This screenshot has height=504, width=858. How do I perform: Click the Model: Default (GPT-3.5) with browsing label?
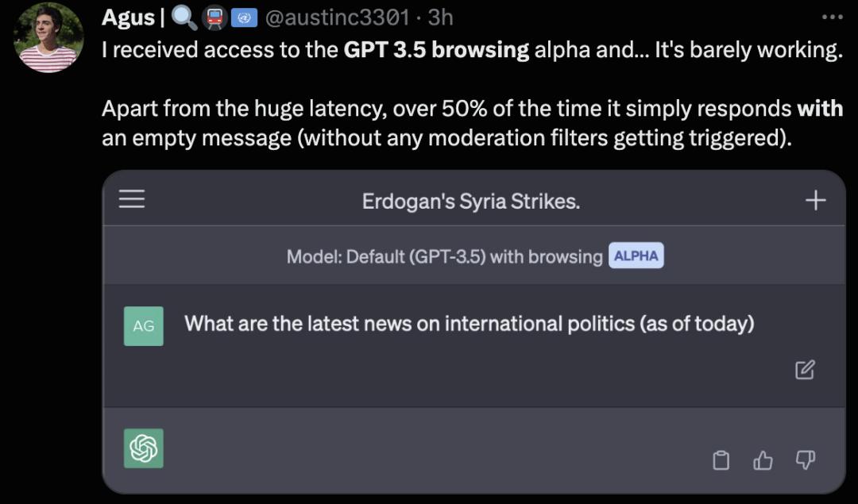click(x=444, y=256)
